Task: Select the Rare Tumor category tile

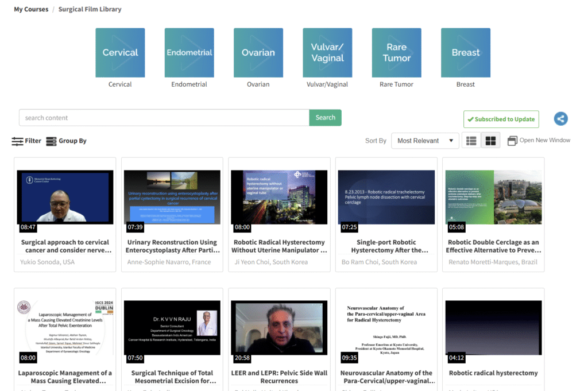Action: coord(396,53)
